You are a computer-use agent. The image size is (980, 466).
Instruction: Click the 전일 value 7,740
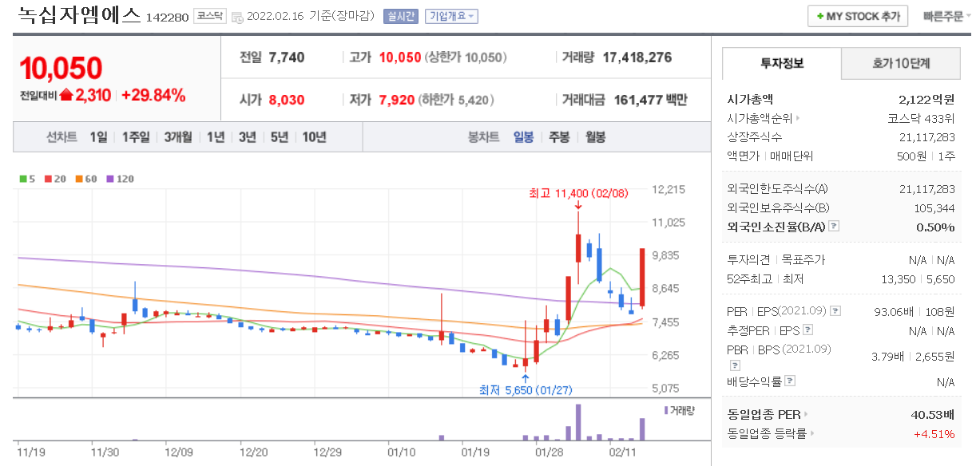click(287, 57)
